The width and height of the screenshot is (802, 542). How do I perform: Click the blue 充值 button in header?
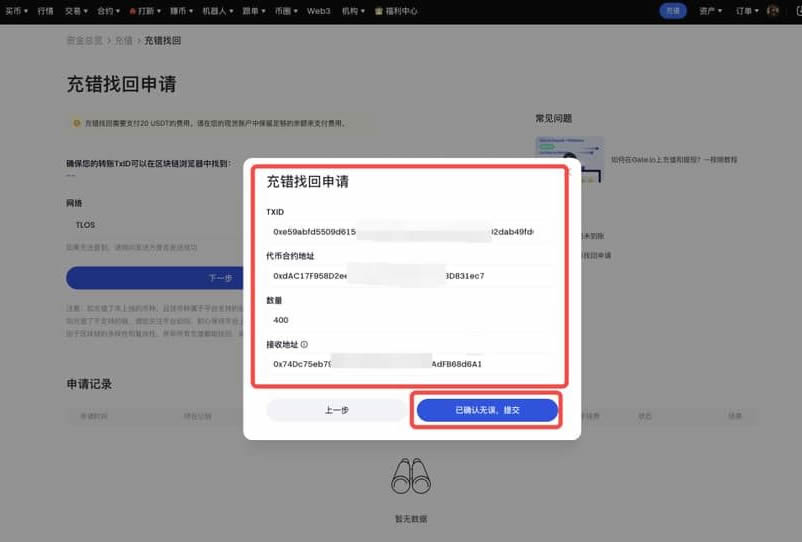pyautogui.click(x=673, y=11)
